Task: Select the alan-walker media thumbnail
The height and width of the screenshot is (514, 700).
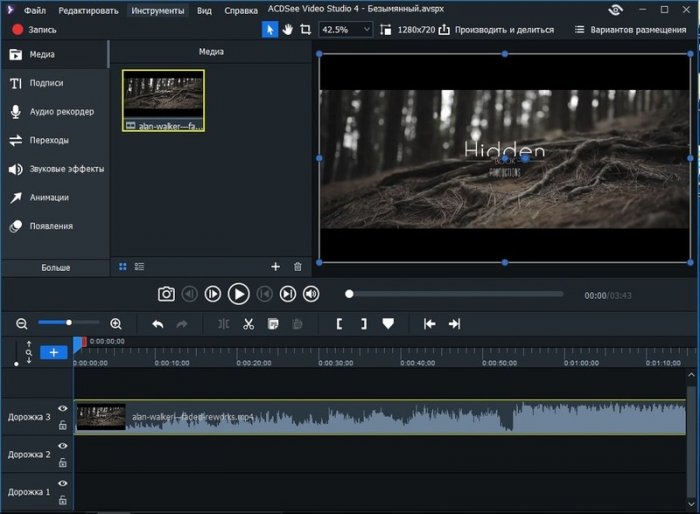Action: (163, 100)
